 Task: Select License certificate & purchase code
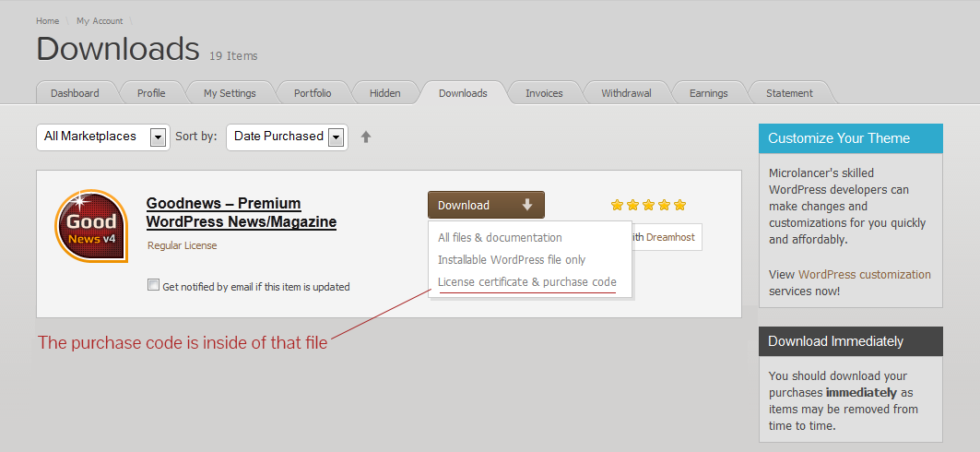coord(527,281)
